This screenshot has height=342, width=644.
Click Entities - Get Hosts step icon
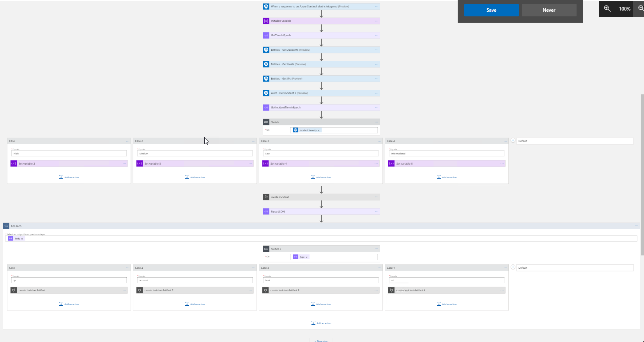266,64
